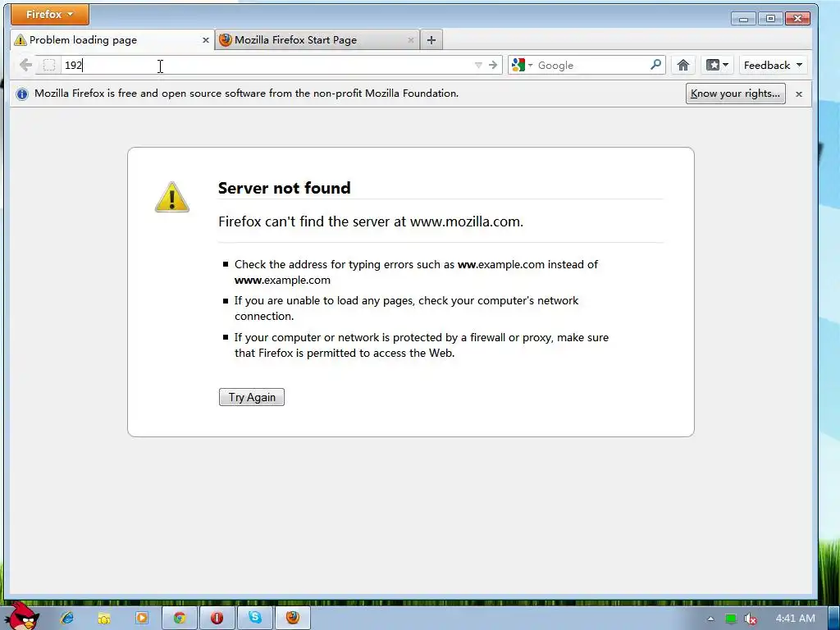
Task: Maximize the Firefox window
Action: pyautogui.click(x=770, y=19)
